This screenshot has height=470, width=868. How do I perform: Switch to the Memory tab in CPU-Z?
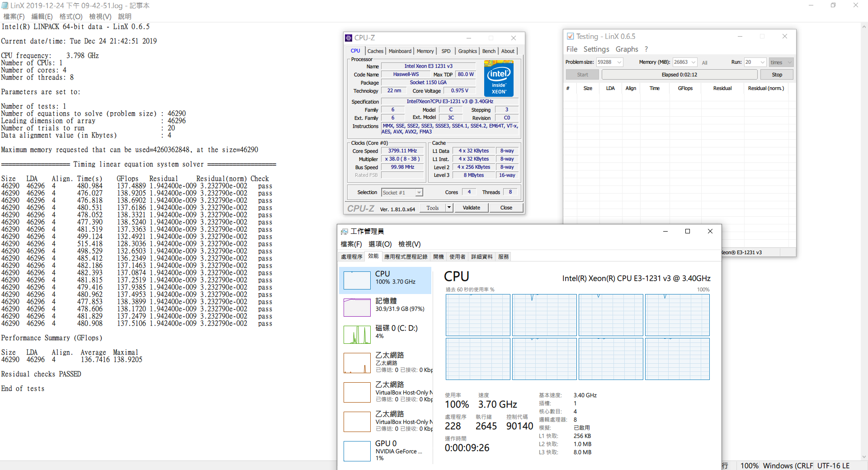(x=425, y=51)
